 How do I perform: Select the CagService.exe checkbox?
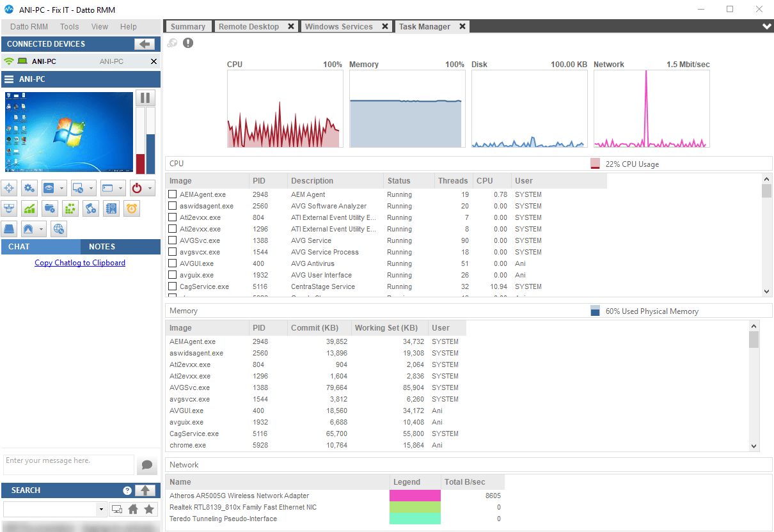coord(173,286)
